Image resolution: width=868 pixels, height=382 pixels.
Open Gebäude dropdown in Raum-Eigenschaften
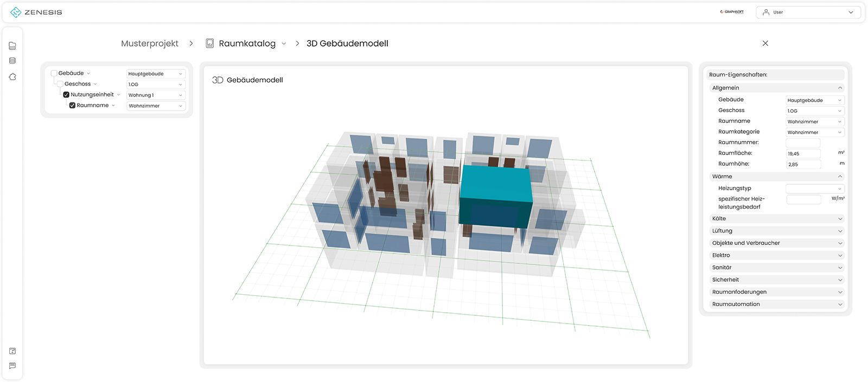815,100
